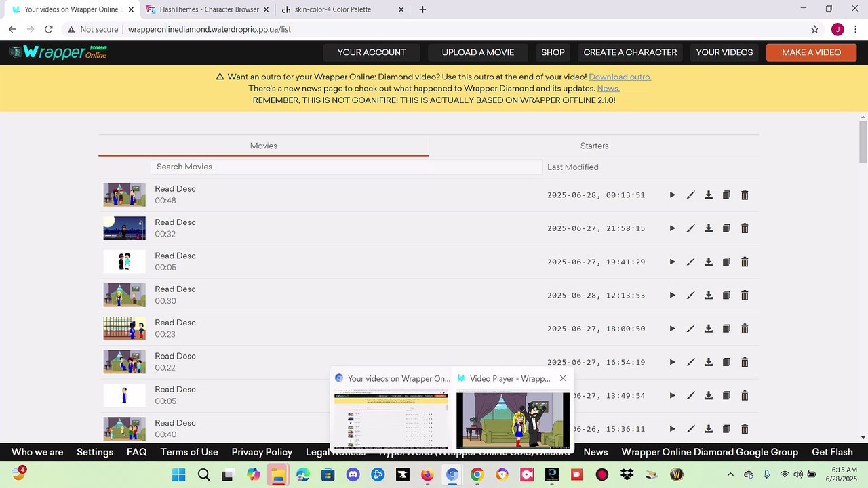868x488 pixels.
Task: Open YOUR ACCOUNT from the navigation bar
Action: point(372,52)
